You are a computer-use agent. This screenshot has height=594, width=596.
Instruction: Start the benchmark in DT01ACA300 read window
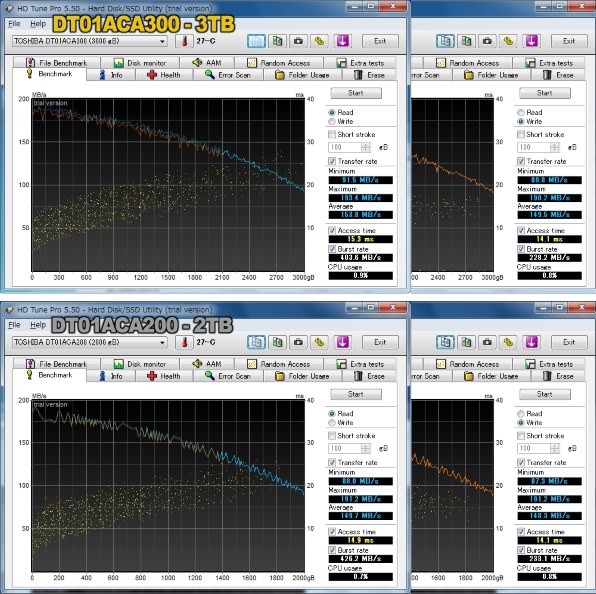click(356, 93)
